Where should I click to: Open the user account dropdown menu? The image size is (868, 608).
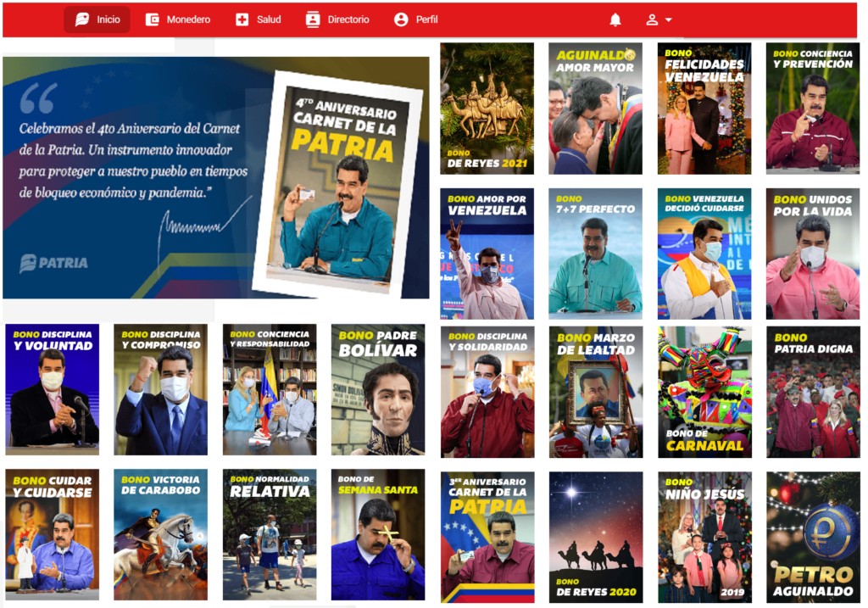(x=659, y=20)
